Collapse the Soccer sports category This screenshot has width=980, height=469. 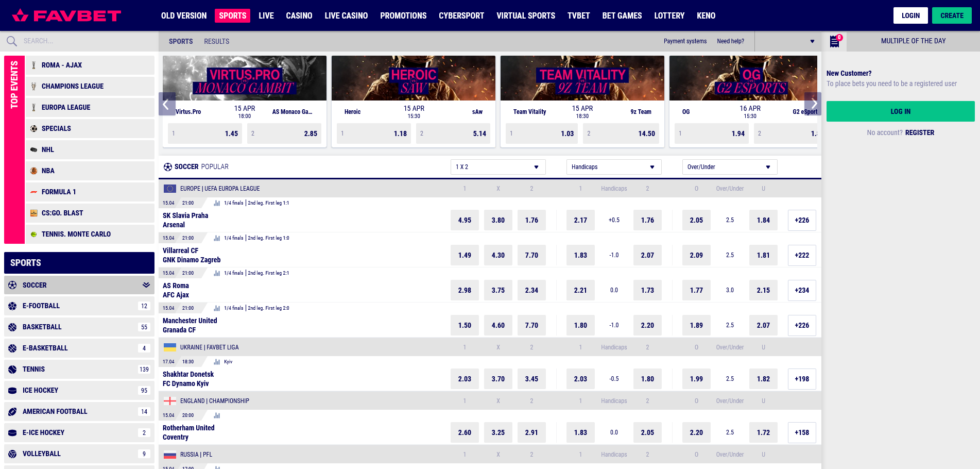(x=146, y=285)
